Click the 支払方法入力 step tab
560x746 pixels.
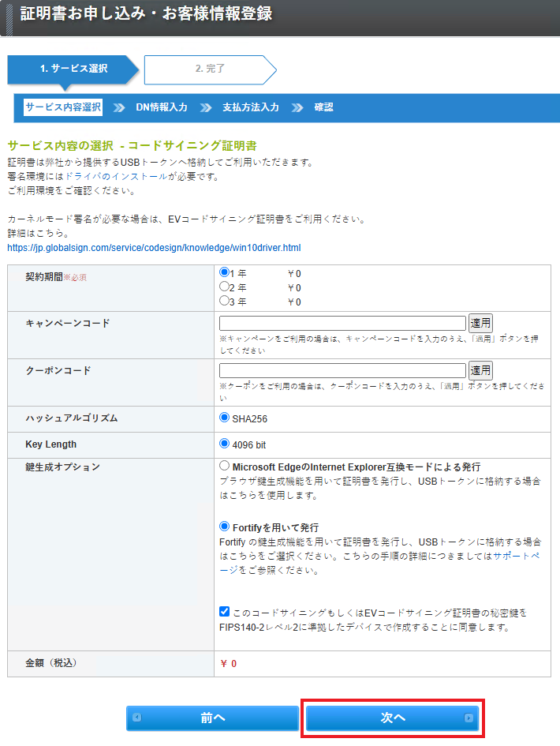tap(250, 107)
